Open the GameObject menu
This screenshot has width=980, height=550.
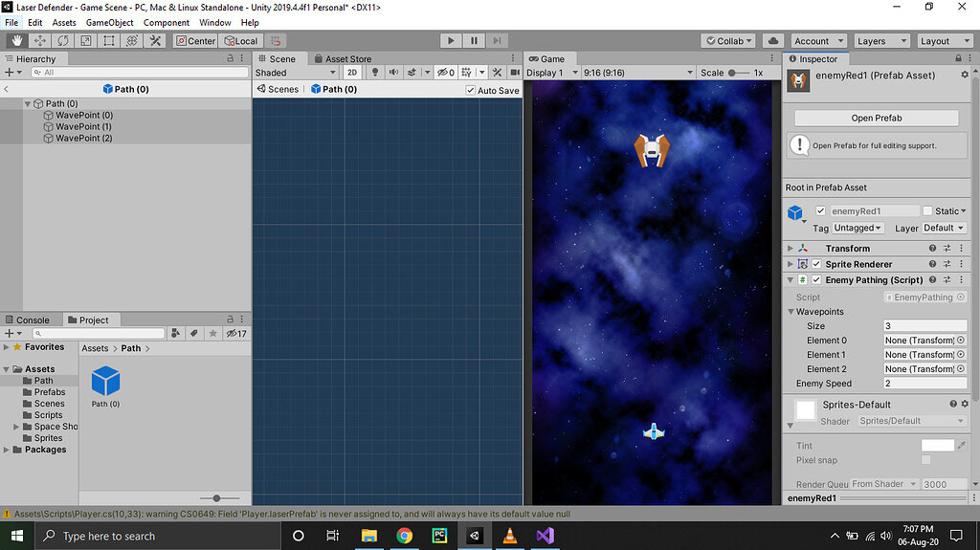109,22
